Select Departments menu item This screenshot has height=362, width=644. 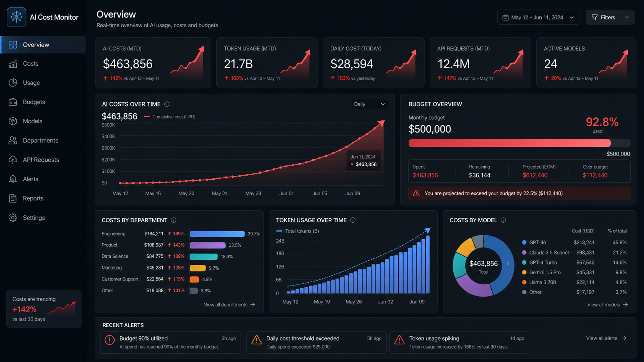[43, 140]
